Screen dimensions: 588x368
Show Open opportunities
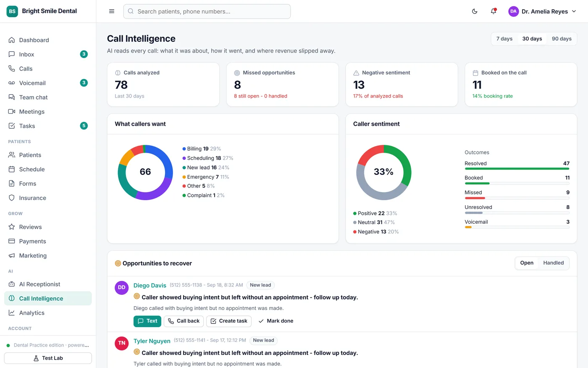coord(527,263)
